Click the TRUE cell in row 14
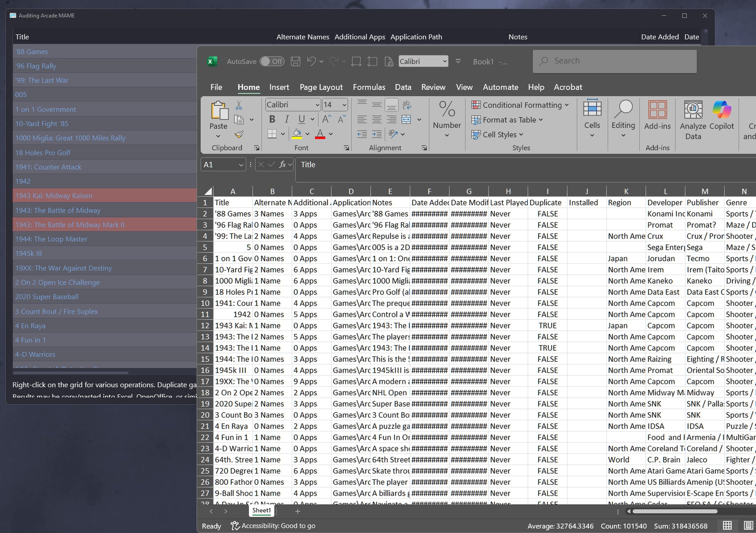756x533 pixels. click(548, 348)
